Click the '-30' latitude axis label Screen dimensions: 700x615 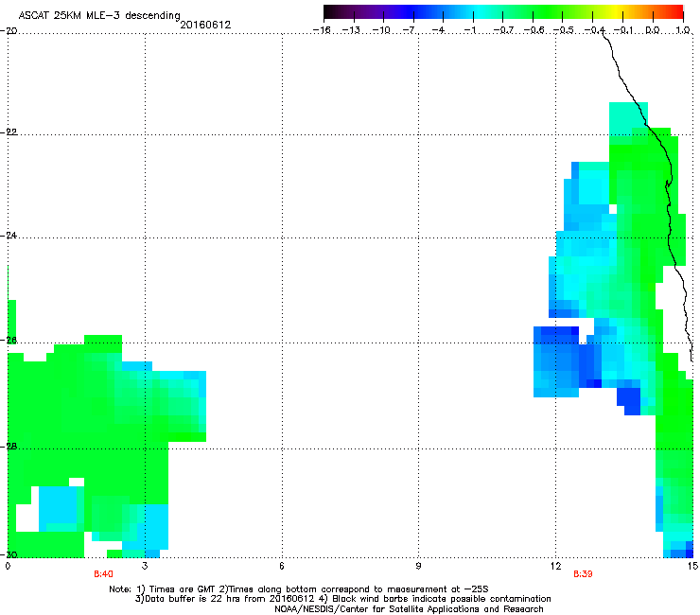(9, 554)
